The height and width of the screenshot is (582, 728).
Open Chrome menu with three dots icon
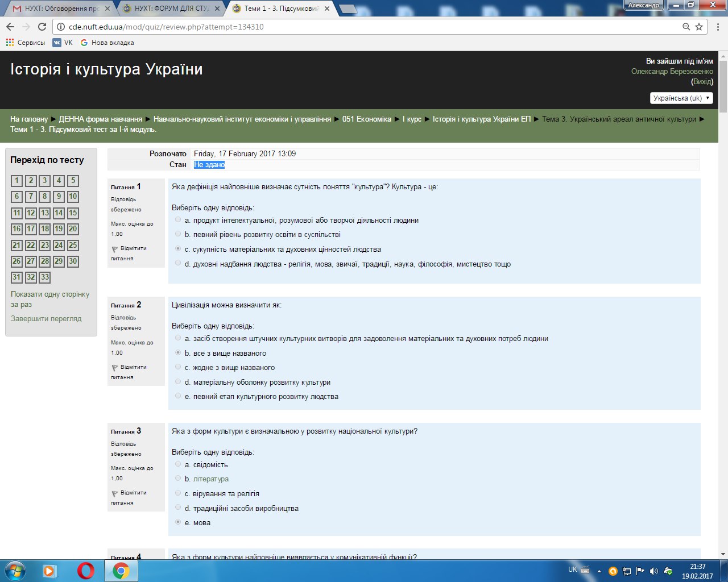716,27
